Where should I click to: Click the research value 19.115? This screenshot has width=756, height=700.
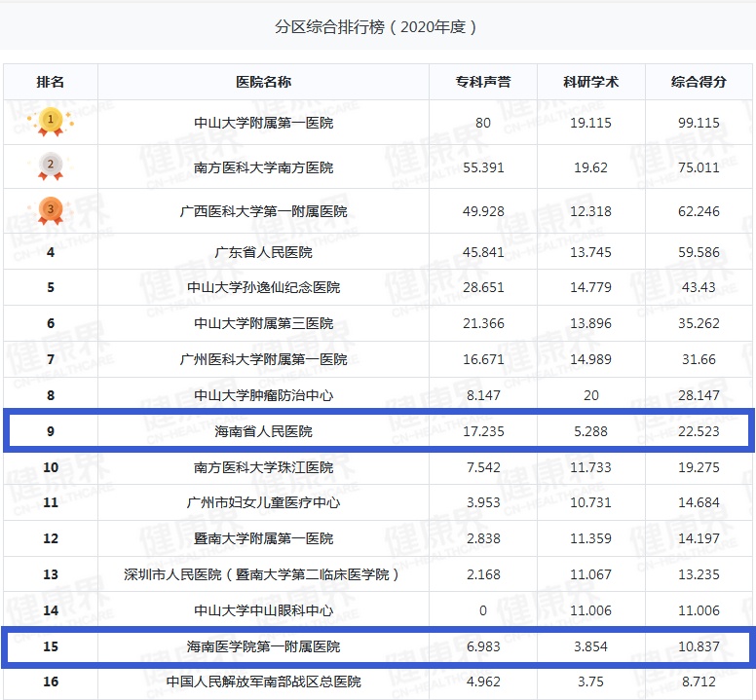pyautogui.click(x=591, y=123)
